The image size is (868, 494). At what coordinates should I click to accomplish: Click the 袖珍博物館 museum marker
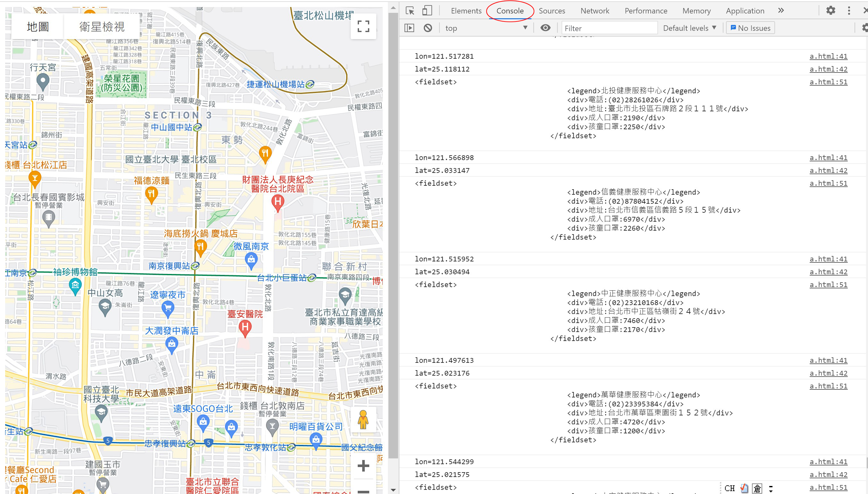(x=75, y=287)
